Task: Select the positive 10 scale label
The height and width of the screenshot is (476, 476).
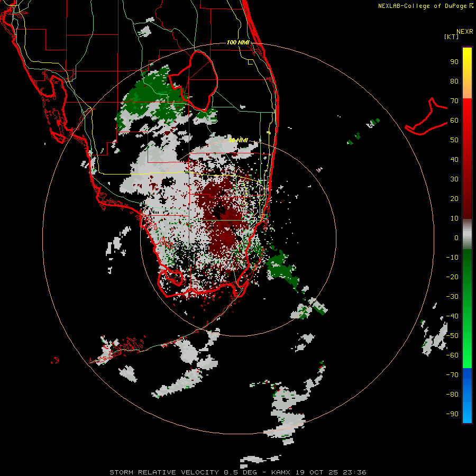Action: (x=454, y=218)
